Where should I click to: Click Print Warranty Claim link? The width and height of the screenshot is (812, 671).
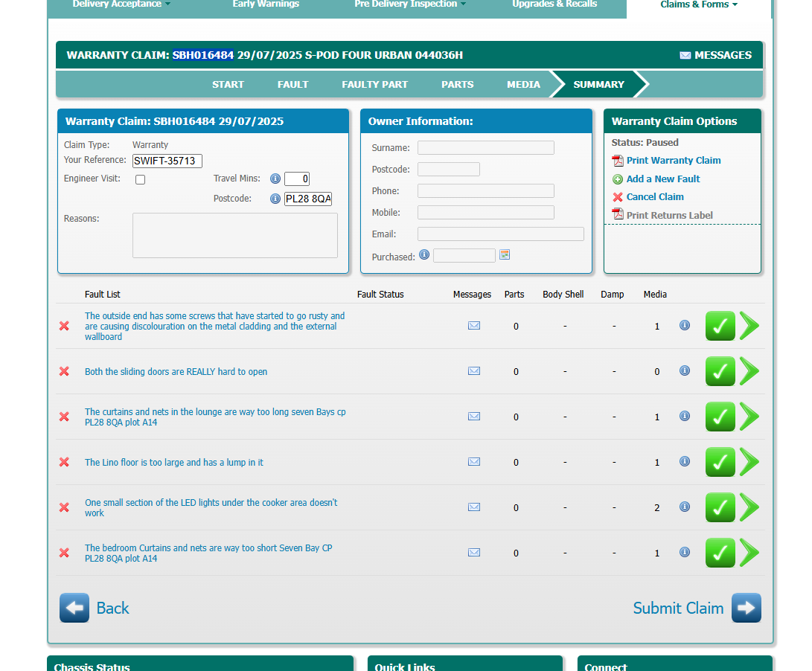coord(674,161)
